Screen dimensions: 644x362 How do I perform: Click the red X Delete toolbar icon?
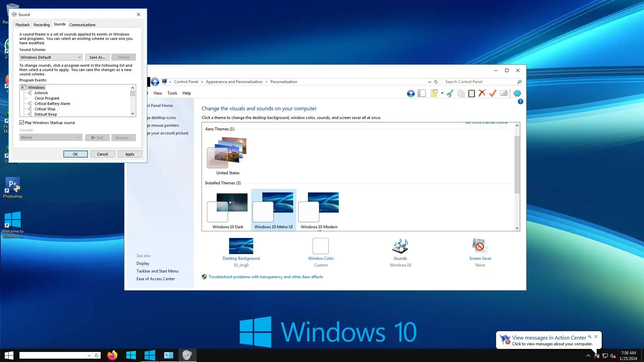[482, 93]
